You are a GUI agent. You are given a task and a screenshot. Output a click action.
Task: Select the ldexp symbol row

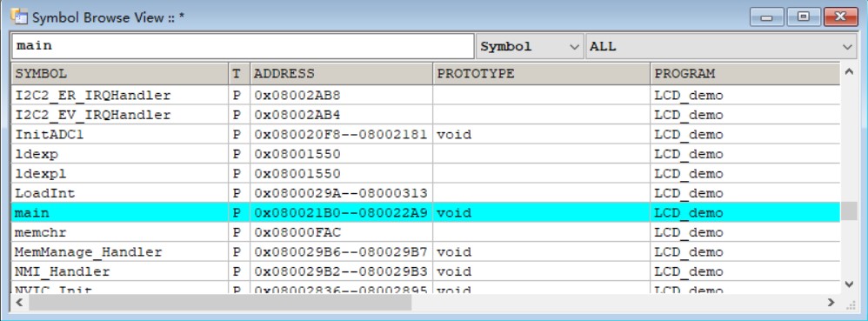click(x=425, y=154)
